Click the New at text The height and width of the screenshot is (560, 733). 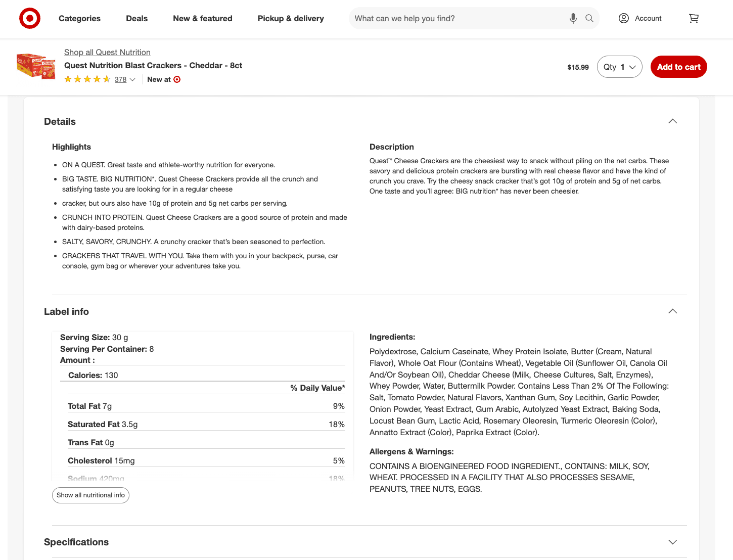tap(159, 79)
